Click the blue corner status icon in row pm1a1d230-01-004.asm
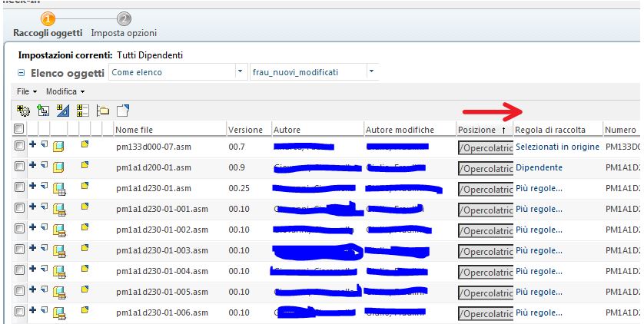 (x=45, y=269)
